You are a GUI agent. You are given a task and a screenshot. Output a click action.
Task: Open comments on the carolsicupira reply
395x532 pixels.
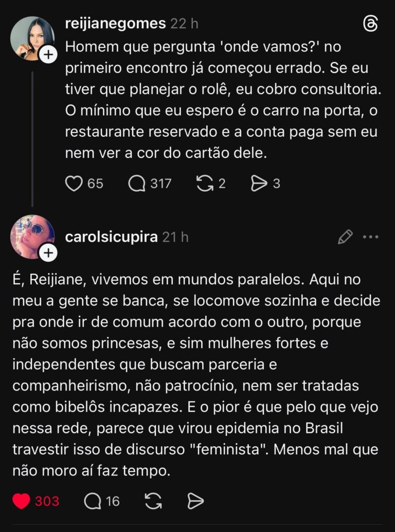coord(93,501)
